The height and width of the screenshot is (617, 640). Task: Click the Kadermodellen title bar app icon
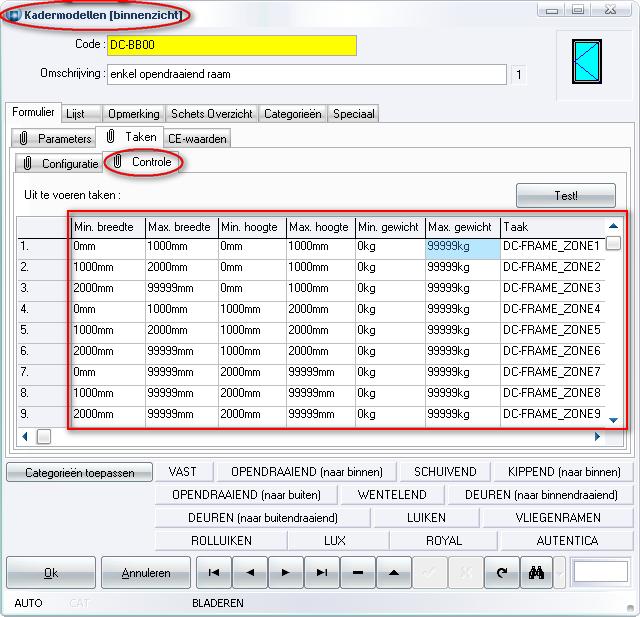[x=14, y=16]
